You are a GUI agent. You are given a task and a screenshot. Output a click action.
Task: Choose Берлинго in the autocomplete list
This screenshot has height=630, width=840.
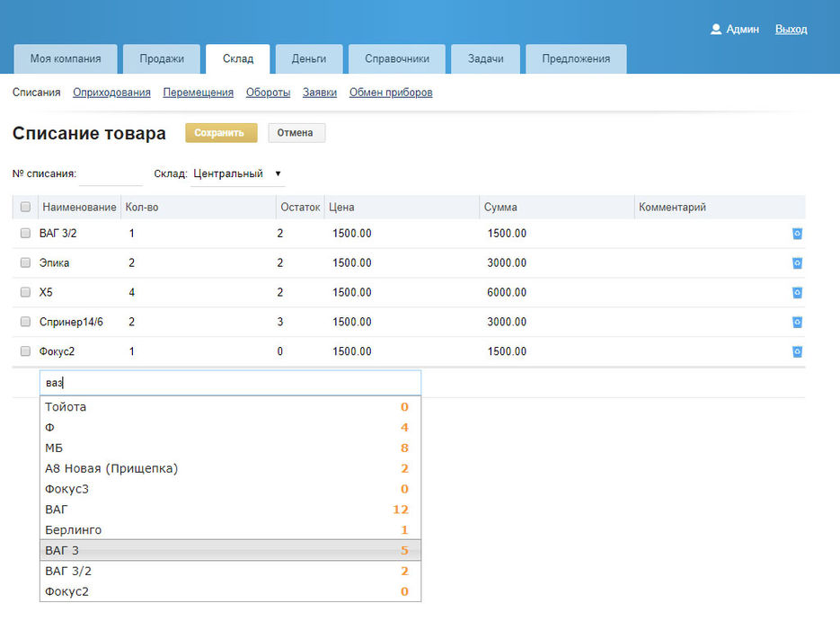pos(230,530)
